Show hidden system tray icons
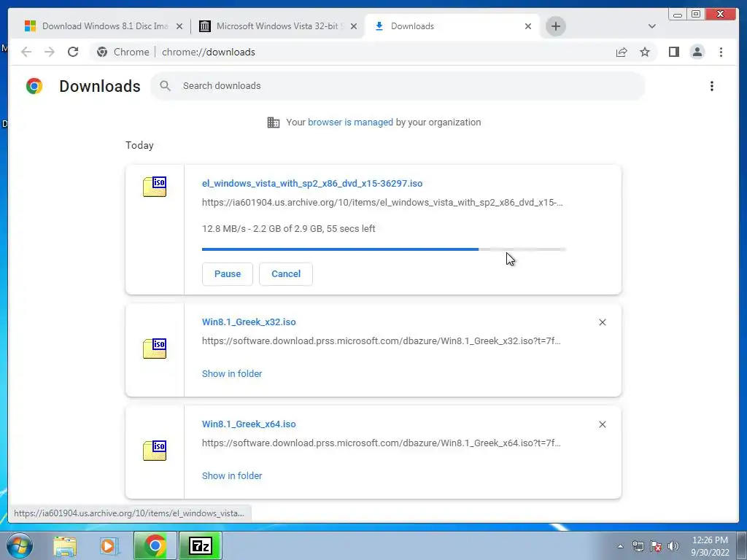747x560 pixels. pos(620,546)
